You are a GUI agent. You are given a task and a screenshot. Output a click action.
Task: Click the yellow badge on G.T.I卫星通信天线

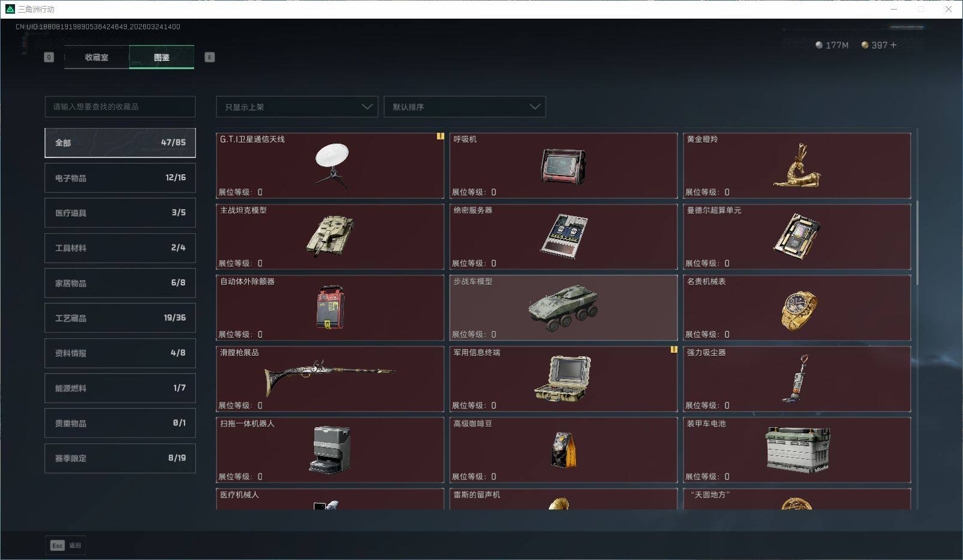coord(439,137)
